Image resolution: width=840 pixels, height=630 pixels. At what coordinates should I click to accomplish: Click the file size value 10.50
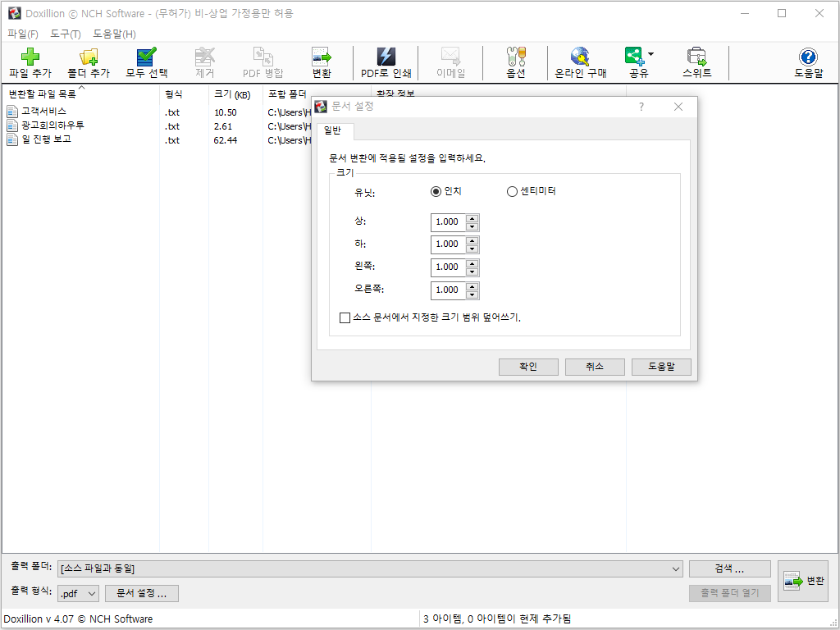(x=225, y=112)
